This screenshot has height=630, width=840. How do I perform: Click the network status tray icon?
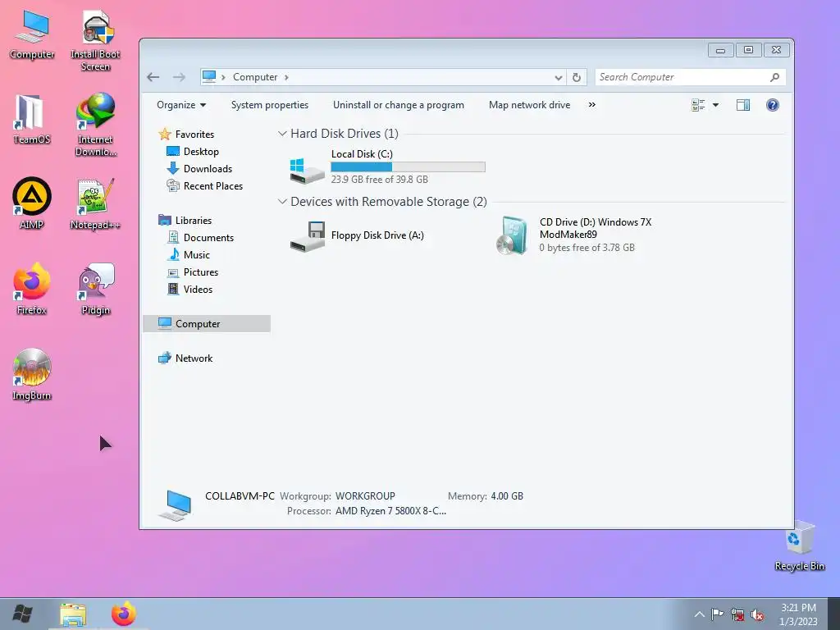tap(737, 614)
